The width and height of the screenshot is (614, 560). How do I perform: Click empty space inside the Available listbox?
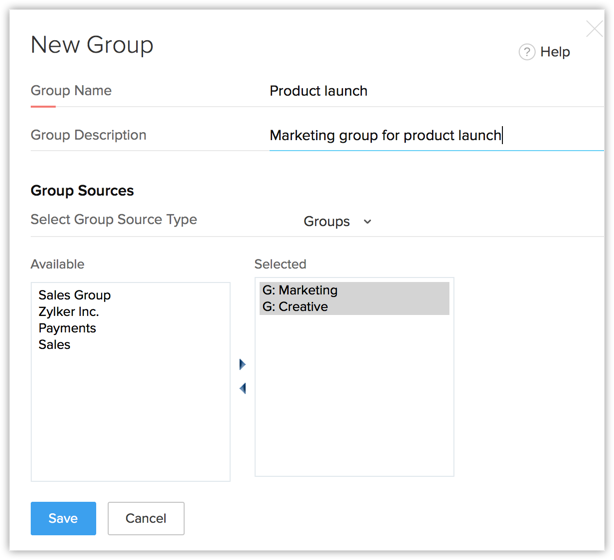pyautogui.click(x=130, y=420)
